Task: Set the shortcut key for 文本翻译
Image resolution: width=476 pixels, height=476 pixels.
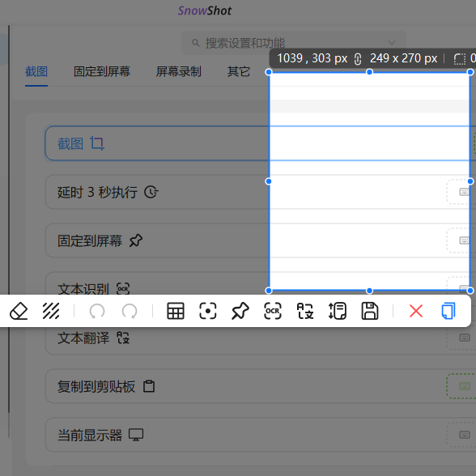Action: pos(461,338)
